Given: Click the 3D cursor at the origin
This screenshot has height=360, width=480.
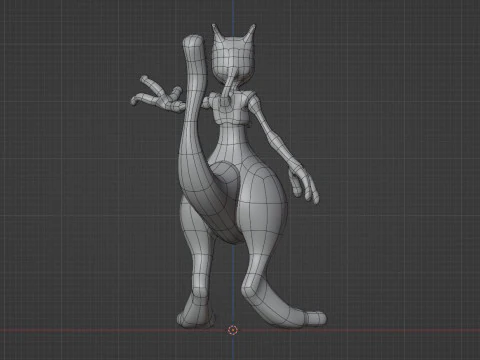Looking at the screenshot, I should (x=233, y=330).
